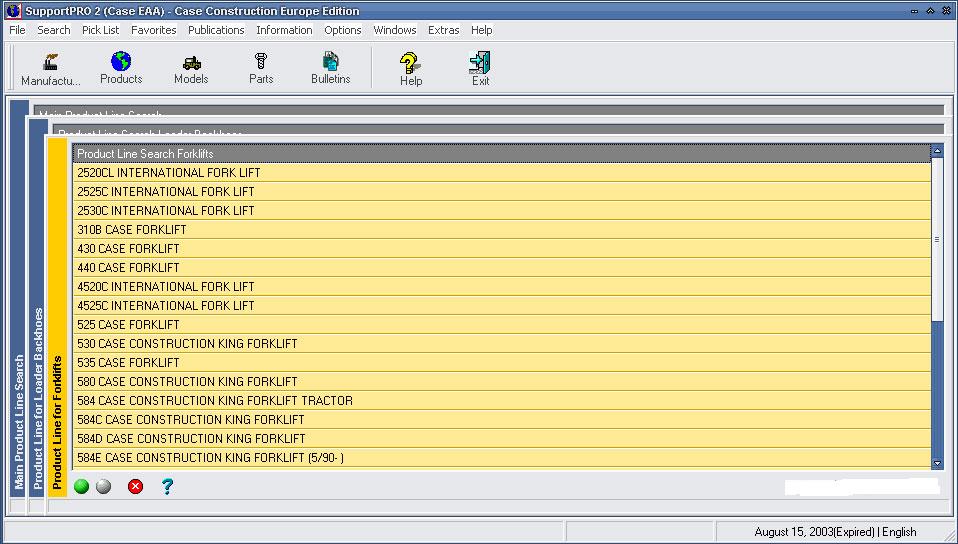Viewport: 958px width, 544px height.
Task: Click the vertical scrollbar thumb of the list
Action: (937, 239)
